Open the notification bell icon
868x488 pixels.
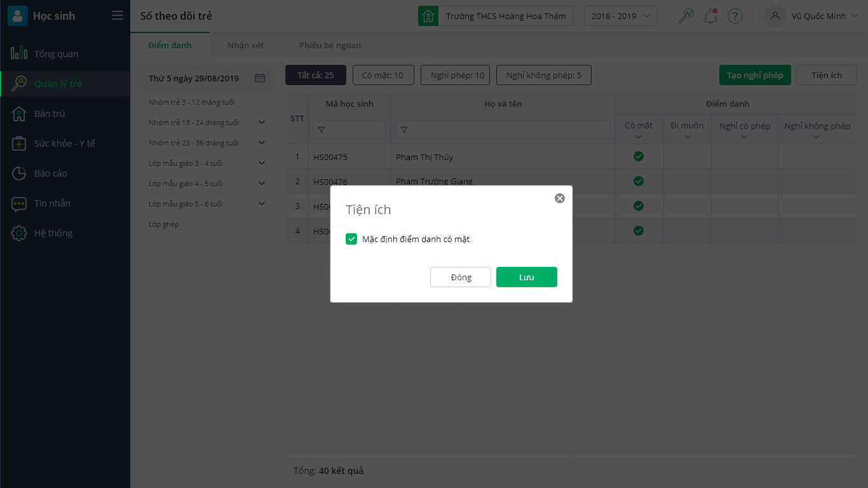(x=710, y=17)
